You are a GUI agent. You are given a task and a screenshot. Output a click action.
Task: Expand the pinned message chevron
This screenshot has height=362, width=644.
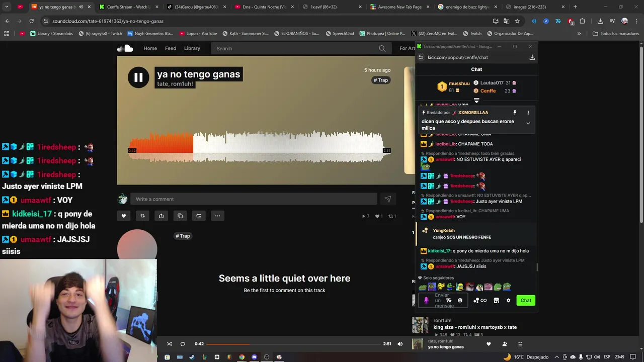coord(528,123)
